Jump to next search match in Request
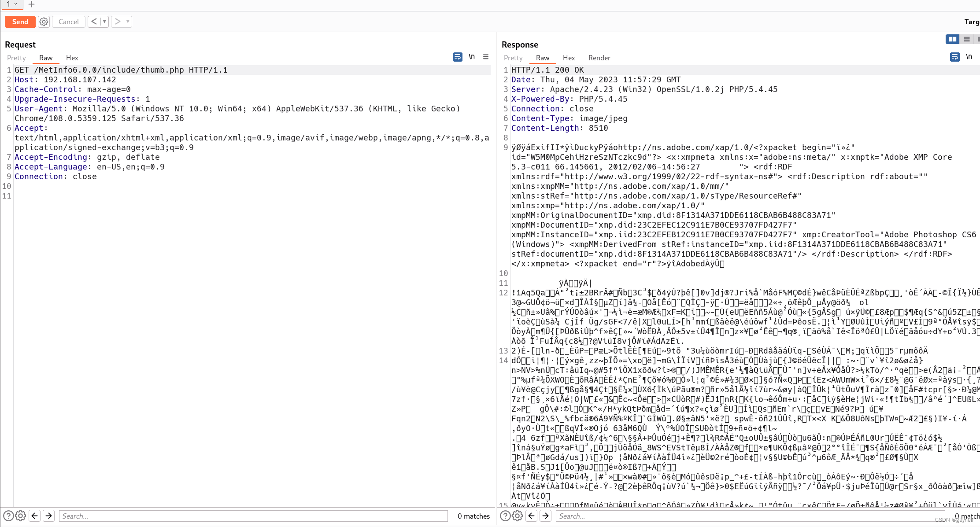This screenshot has height=527, width=980. [x=49, y=516]
